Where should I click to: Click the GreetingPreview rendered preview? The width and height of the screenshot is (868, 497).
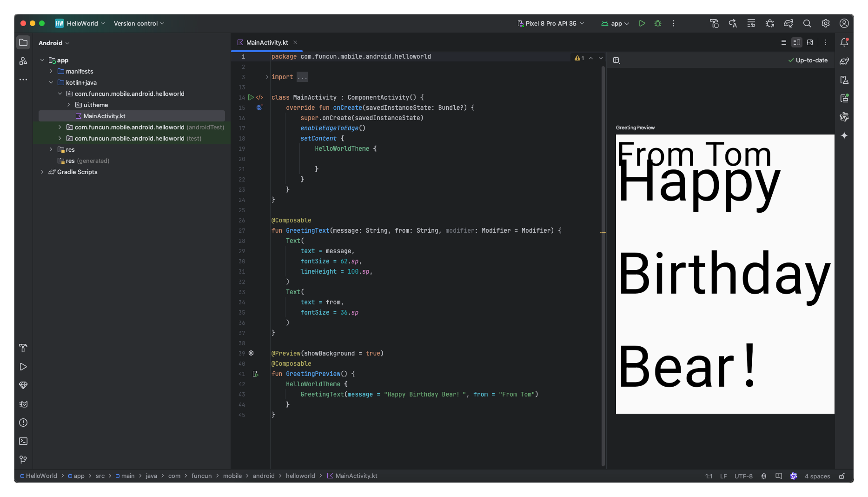click(725, 274)
